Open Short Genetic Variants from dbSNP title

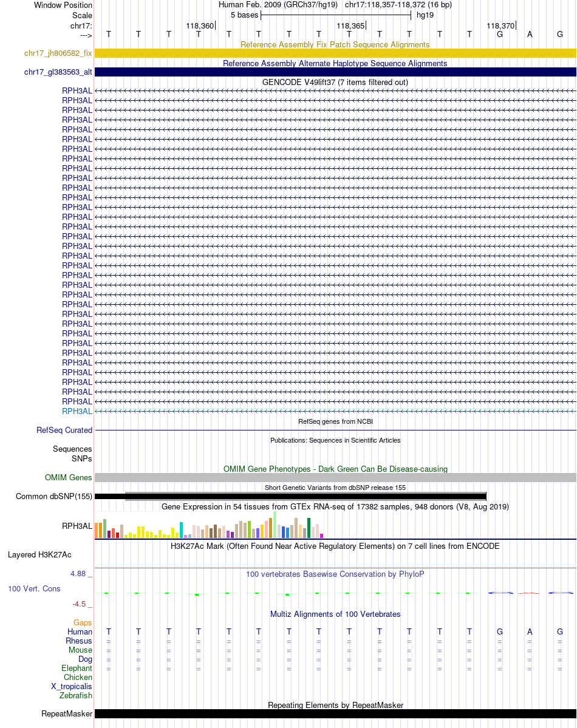[335, 488]
